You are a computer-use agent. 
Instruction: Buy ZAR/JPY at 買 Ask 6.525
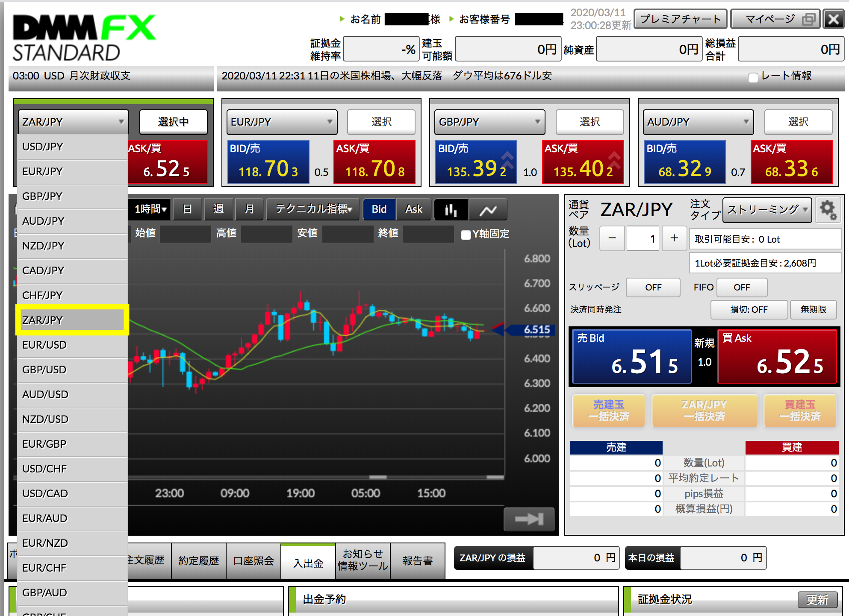777,356
